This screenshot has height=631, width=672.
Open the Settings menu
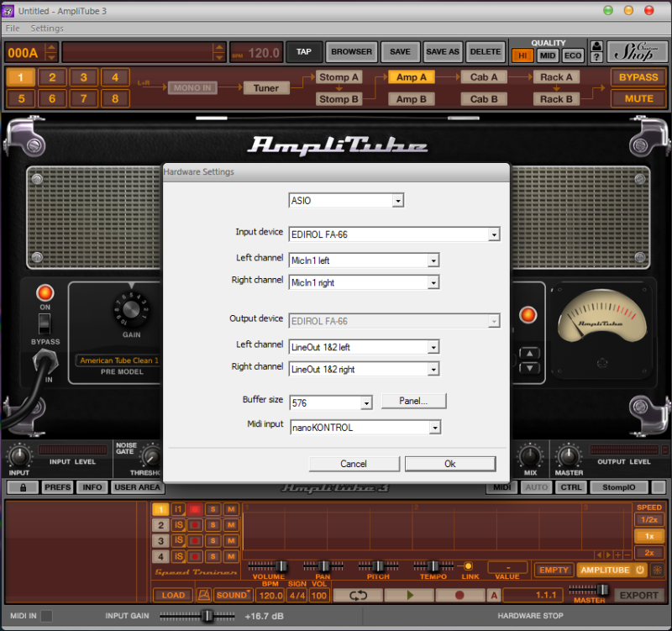[x=47, y=28]
